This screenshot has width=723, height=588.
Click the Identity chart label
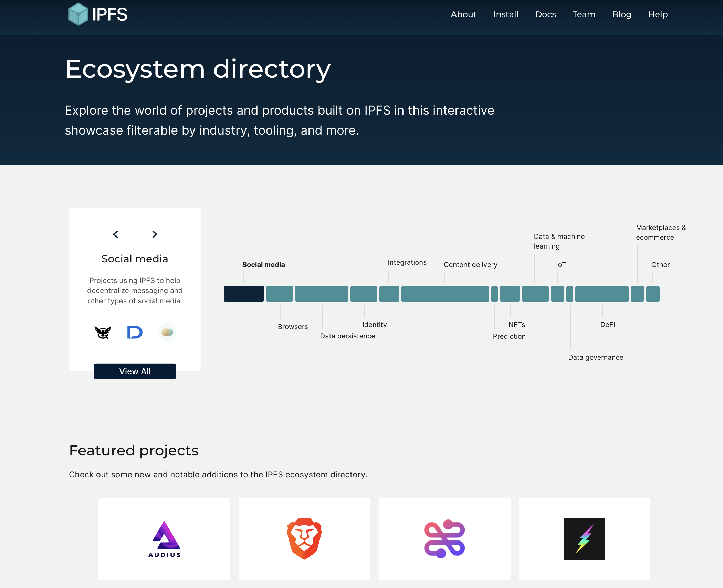point(375,325)
